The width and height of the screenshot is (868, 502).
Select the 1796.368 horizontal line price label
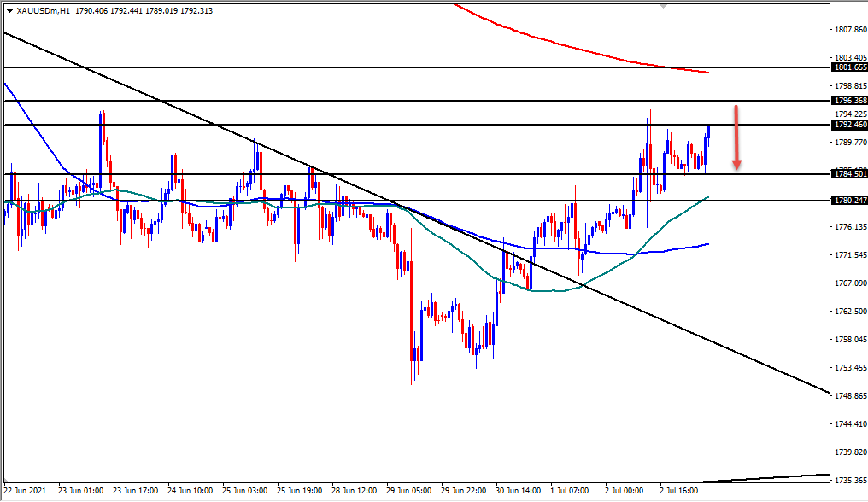click(850, 100)
